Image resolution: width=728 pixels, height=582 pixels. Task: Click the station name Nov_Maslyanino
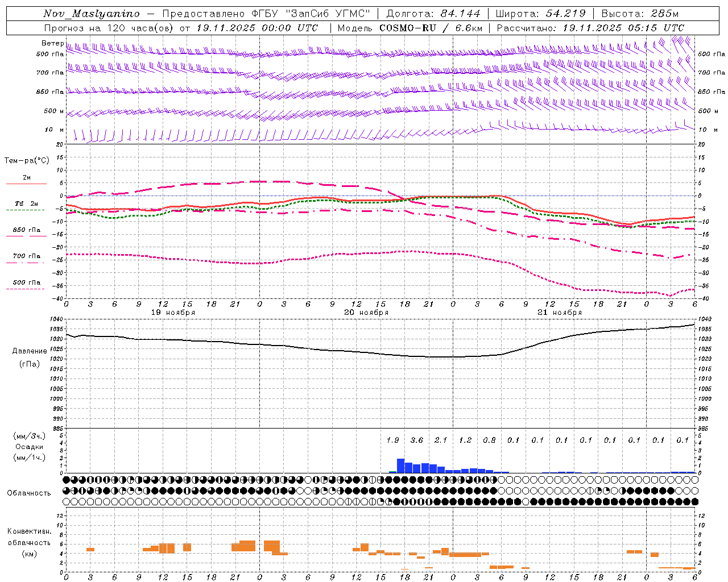[x=91, y=14]
